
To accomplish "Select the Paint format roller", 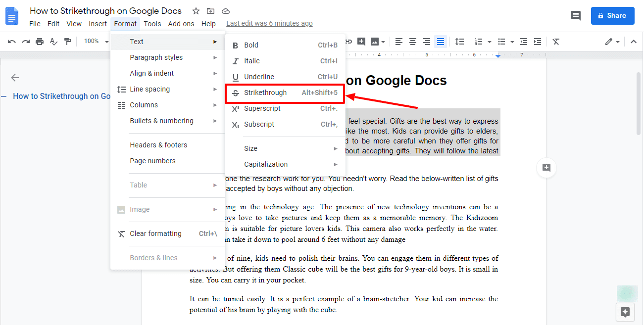I will tap(68, 42).
